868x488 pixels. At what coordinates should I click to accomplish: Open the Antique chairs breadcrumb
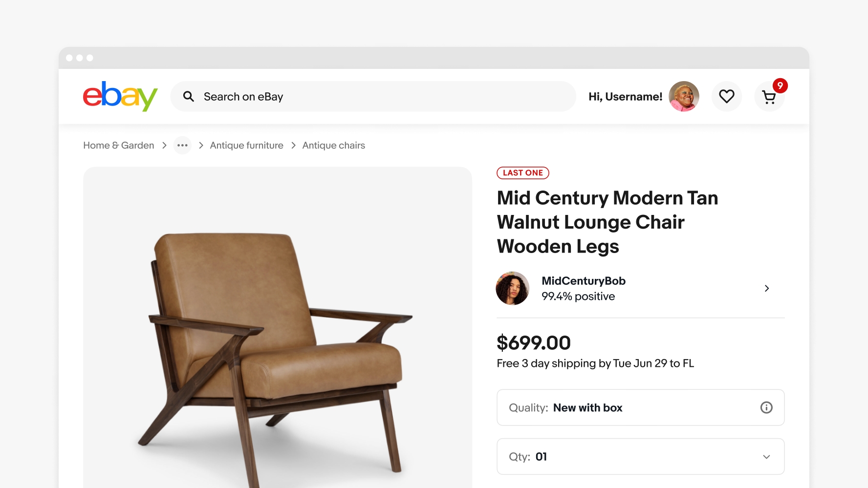click(333, 145)
